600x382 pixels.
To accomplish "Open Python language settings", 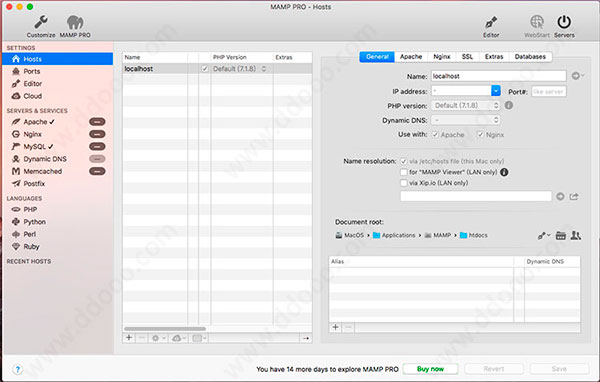I will point(34,222).
